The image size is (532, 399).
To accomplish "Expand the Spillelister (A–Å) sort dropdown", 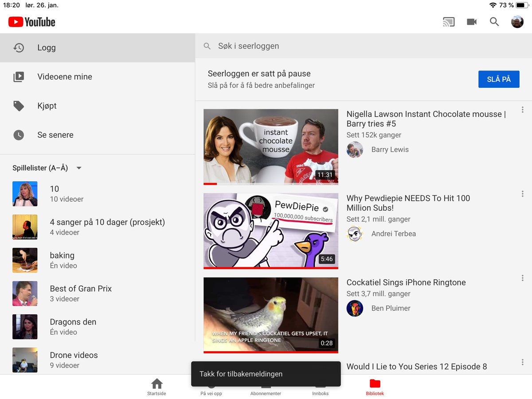I will pyautogui.click(x=79, y=168).
